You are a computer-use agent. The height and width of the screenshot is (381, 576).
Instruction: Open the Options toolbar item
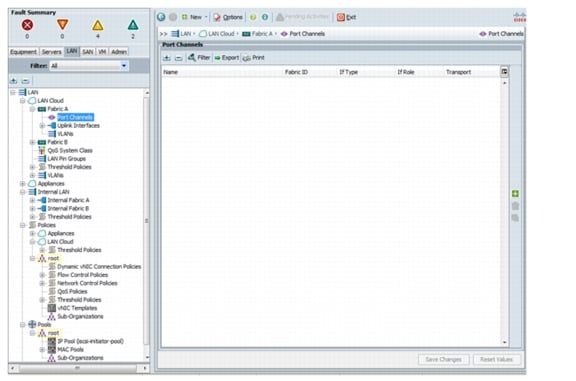tap(228, 17)
